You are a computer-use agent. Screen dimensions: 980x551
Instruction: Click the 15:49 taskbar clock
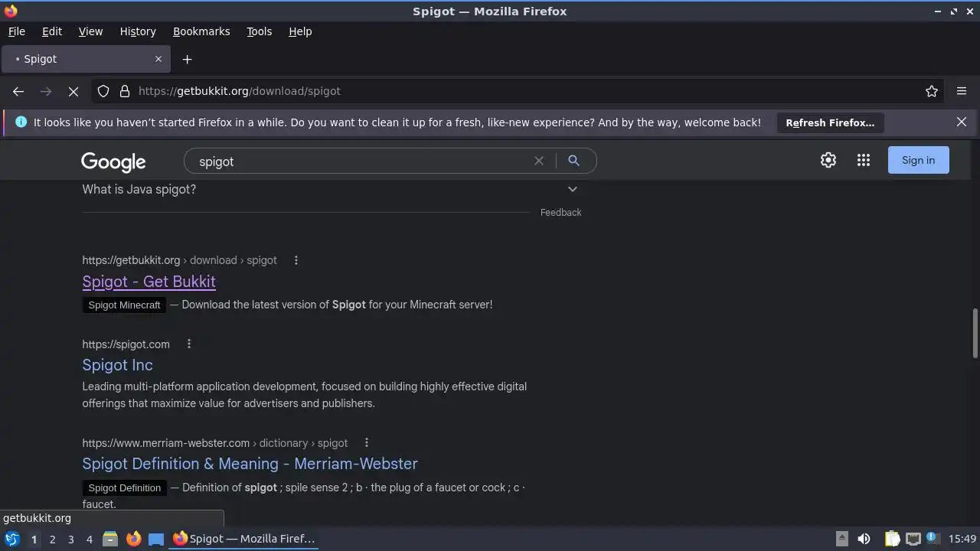(x=962, y=539)
